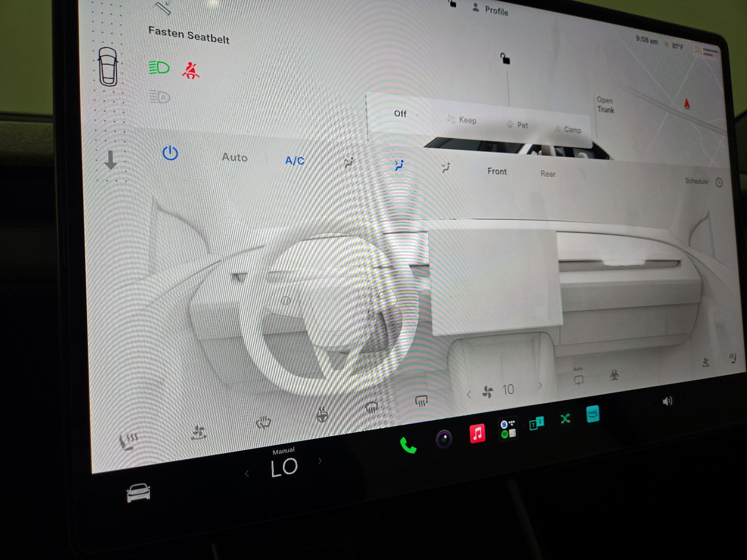Tap the green headlight indicator icon
Screen dimensions: 747x560
tap(159, 68)
